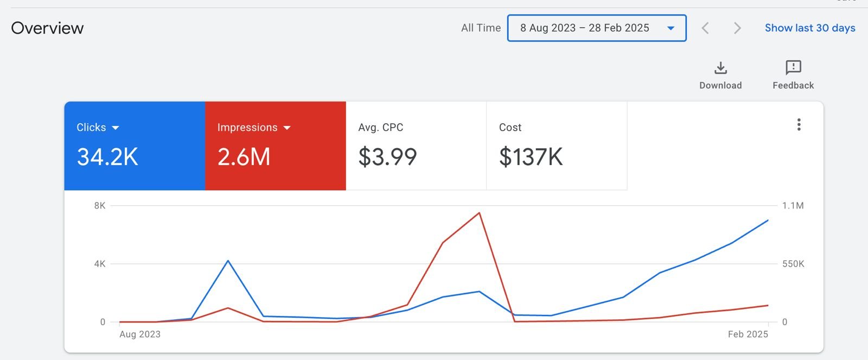Select the red 2.6M Impressions value
This screenshot has width=868, height=360.
coord(244,157)
